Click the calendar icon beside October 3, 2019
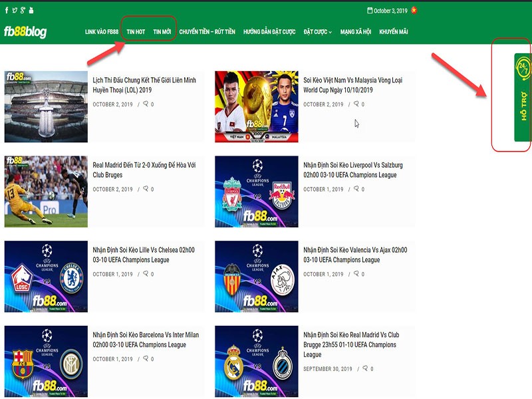 [x=370, y=11]
